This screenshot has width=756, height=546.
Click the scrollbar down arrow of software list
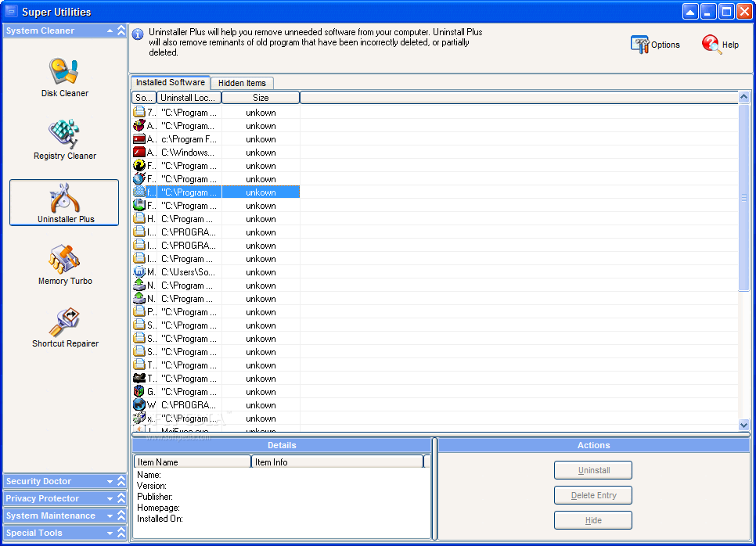pyautogui.click(x=744, y=425)
